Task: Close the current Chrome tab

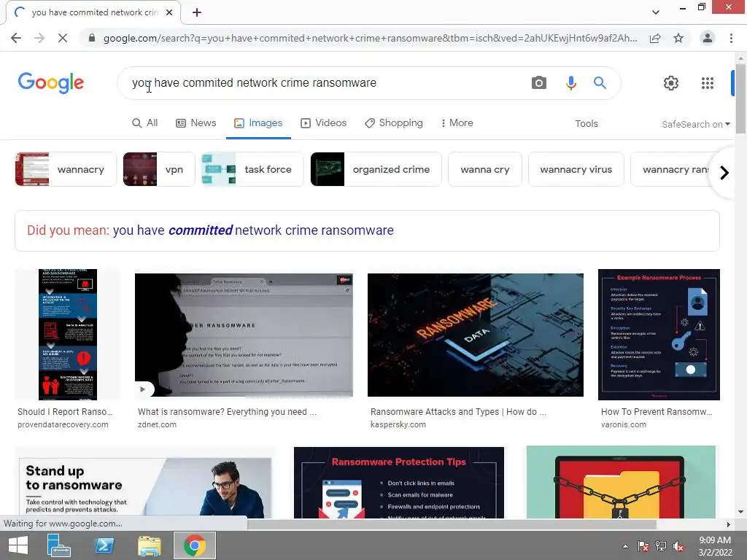Action: coord(169,12)
